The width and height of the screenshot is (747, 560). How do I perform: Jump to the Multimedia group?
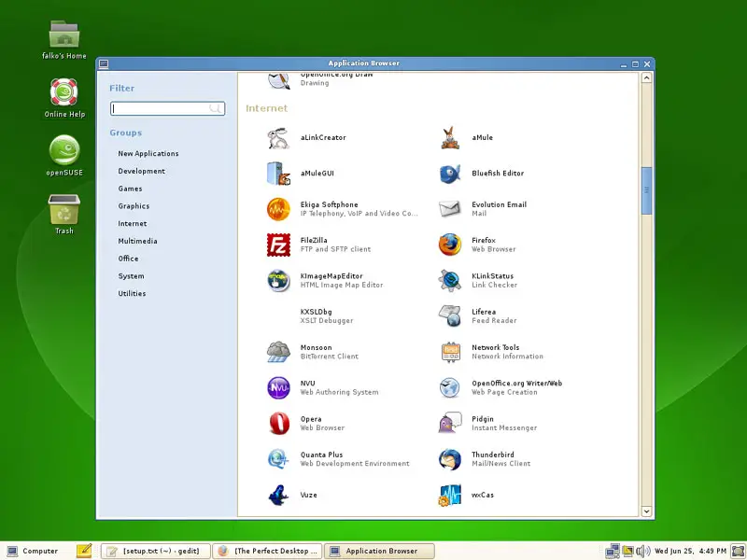(x=137, y=241)
